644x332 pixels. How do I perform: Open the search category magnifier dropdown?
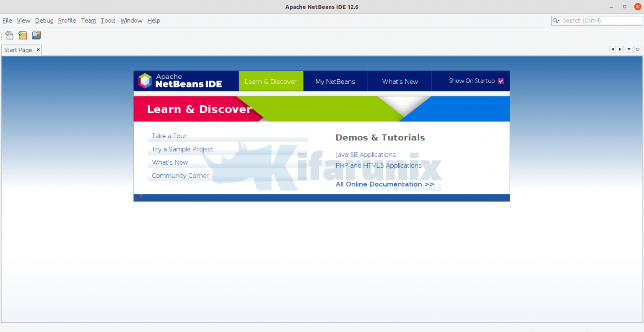tap(556, 21)
